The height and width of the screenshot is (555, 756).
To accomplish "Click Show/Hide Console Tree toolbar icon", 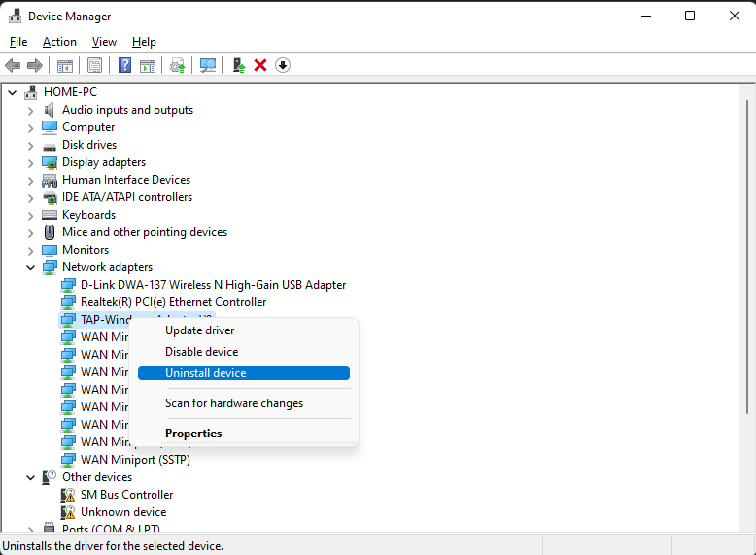I will pos(65,65).
